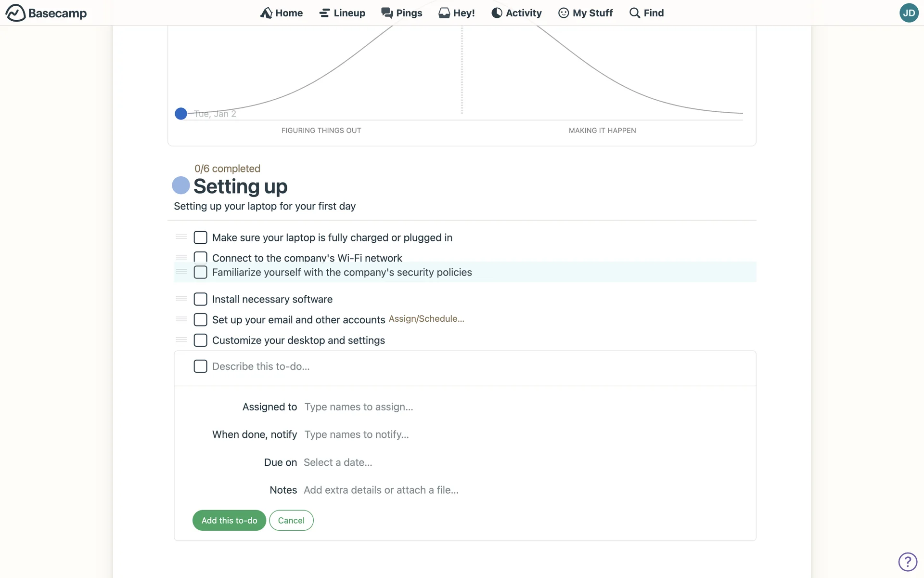The image size is (924, 578).
Task: Click the Setting up list color dot
Action: click(181, 185)
